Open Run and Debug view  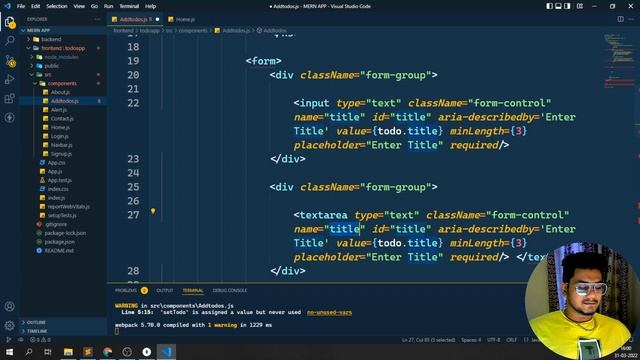point(10,80)
